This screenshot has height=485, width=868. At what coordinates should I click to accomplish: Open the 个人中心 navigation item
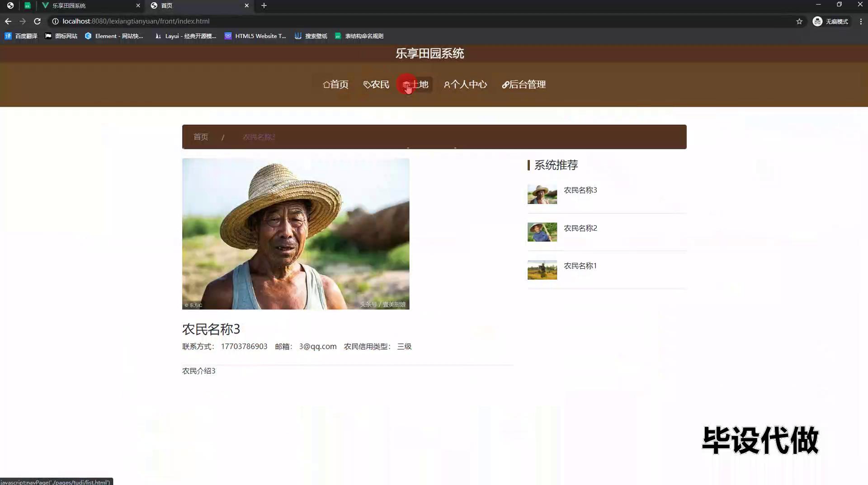point(465,85)
